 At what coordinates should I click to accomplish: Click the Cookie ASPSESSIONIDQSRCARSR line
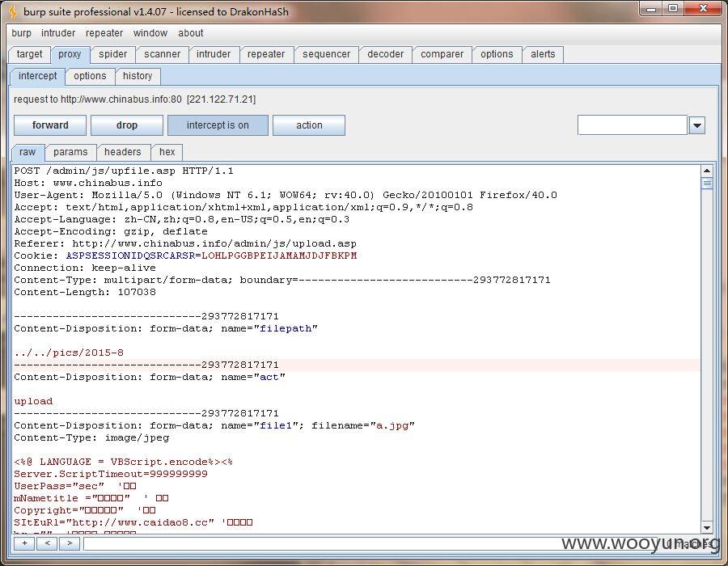185,256
